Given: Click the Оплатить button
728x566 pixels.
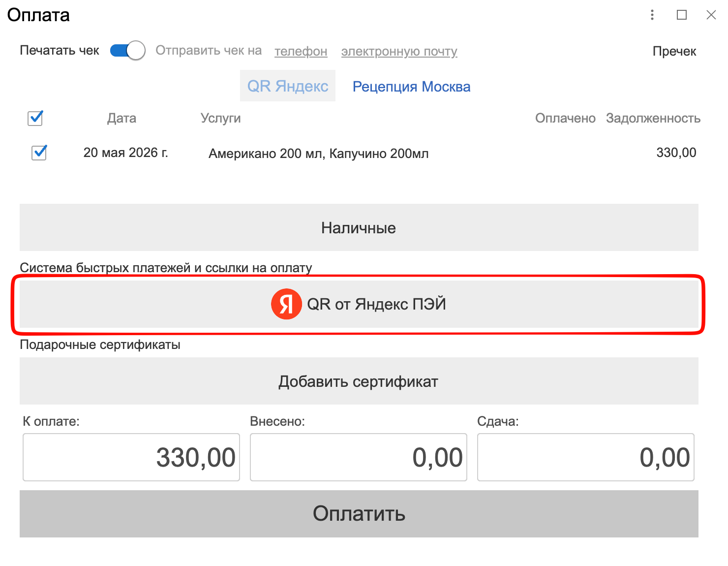Looking at the screenshot, I should [359, 513].
